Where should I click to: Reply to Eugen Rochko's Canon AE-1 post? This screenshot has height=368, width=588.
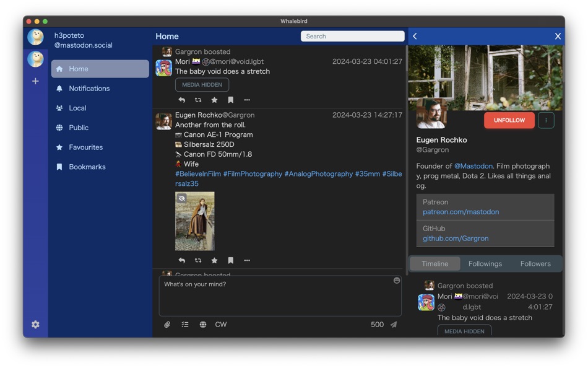coord(182,260)
